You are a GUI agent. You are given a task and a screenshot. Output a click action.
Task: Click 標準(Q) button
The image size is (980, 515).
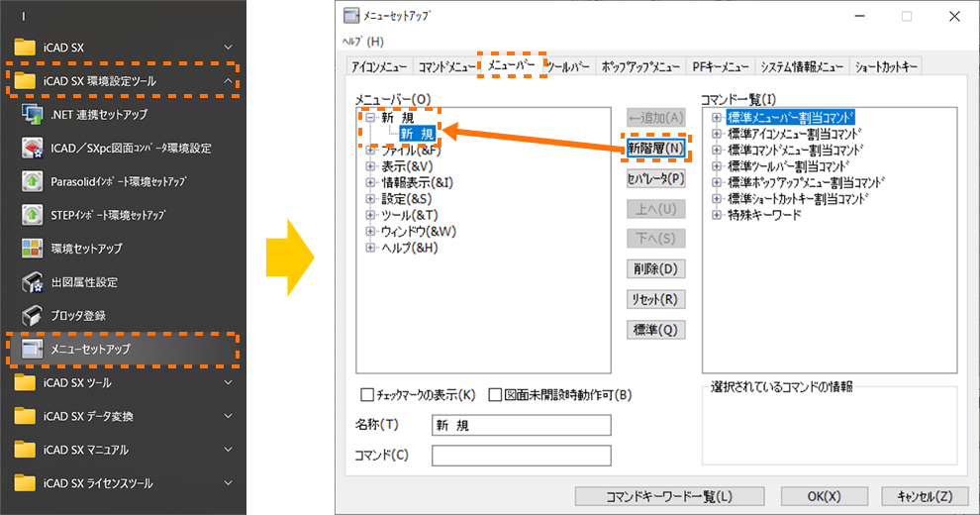tap(655, 330)
